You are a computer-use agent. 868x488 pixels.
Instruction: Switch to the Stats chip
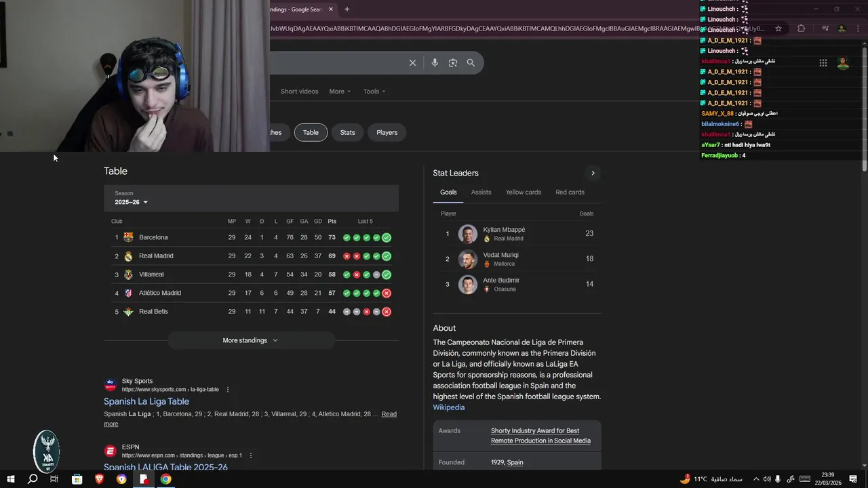(x=348, y=132)
